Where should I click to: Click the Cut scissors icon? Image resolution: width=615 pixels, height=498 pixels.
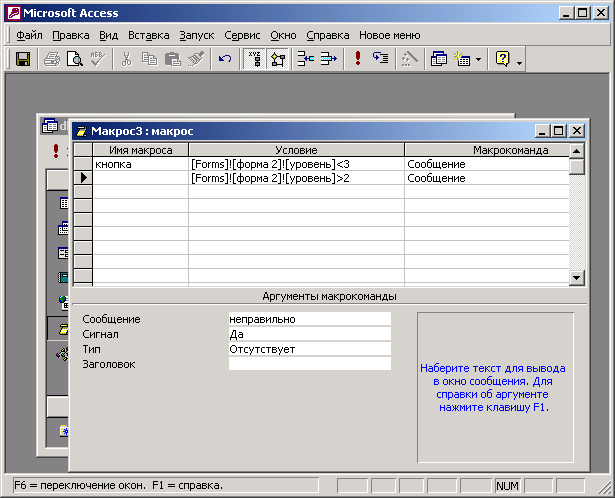pos(126,59)
